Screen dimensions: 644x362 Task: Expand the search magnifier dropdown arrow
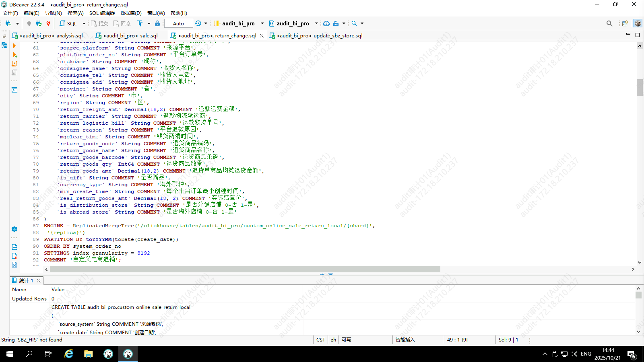click(x=362, y=23)
